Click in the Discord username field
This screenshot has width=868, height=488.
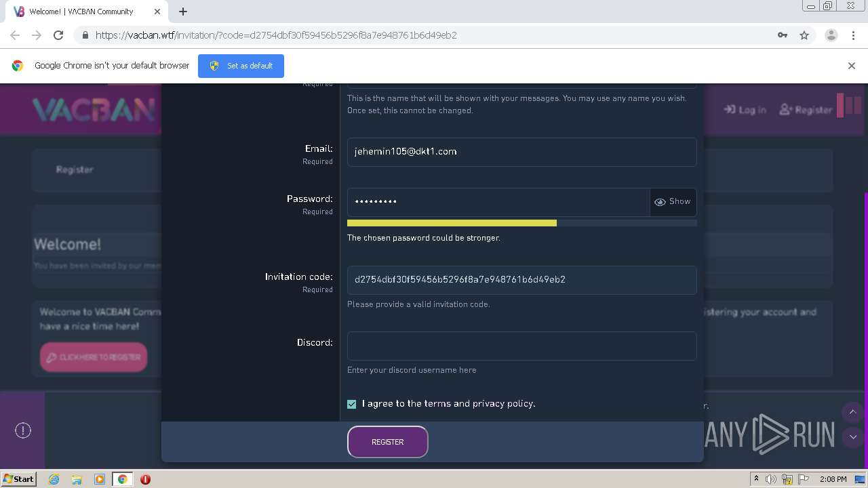[x=521, y=346]
